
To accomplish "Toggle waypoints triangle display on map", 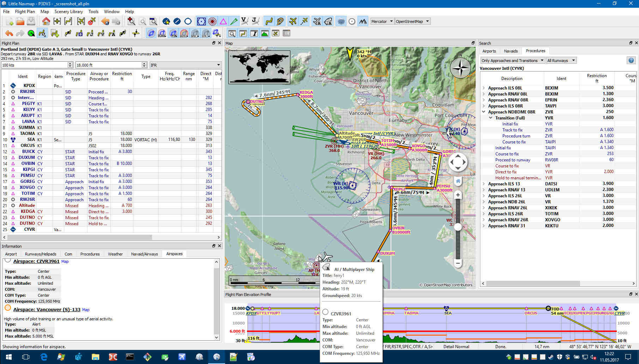I will click(223, 21).
